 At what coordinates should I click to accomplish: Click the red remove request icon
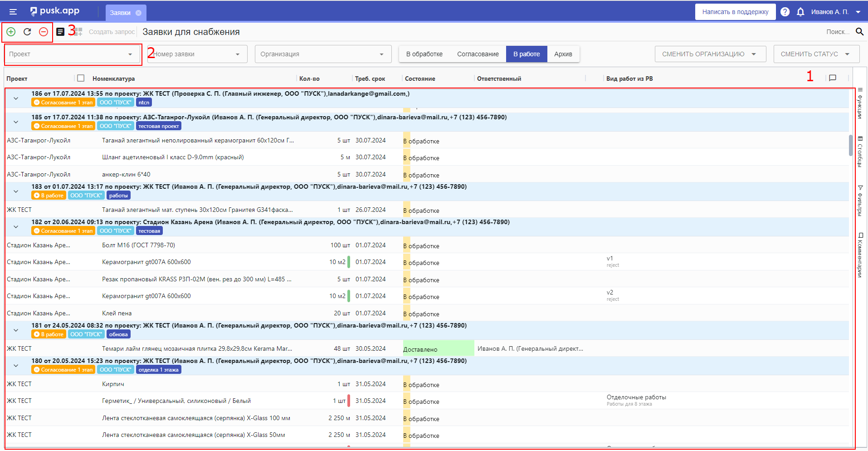pyautogui.click(x=44, y=32)
